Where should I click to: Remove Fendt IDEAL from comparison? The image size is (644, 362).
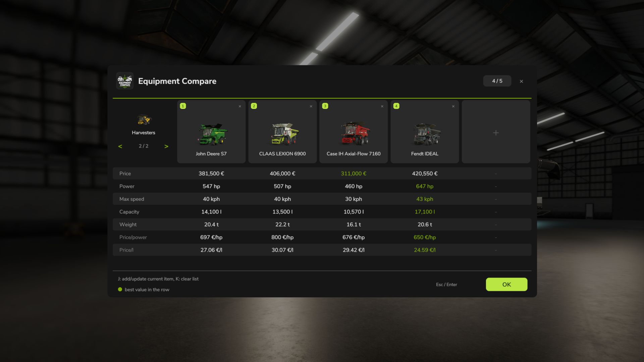point(453,106)
